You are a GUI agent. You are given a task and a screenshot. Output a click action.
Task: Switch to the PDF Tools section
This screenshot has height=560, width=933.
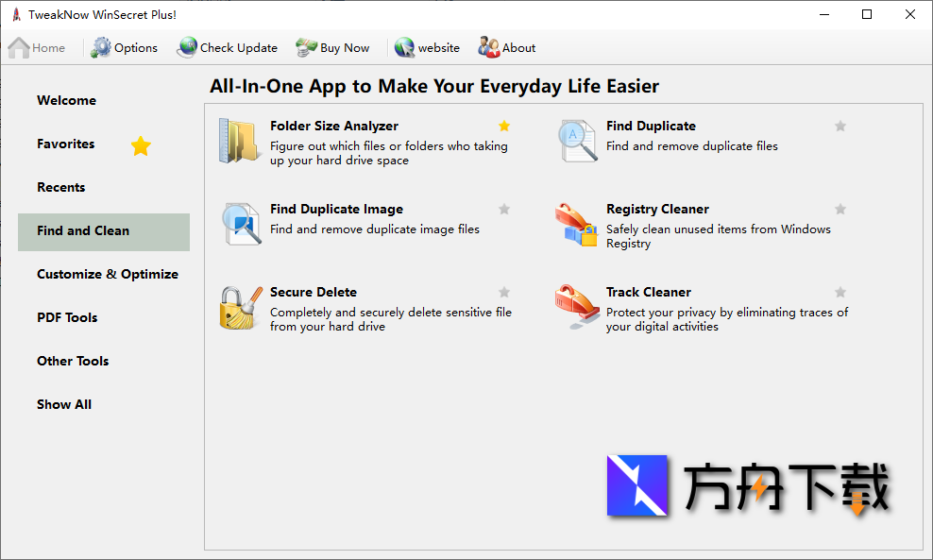[67, 317]
